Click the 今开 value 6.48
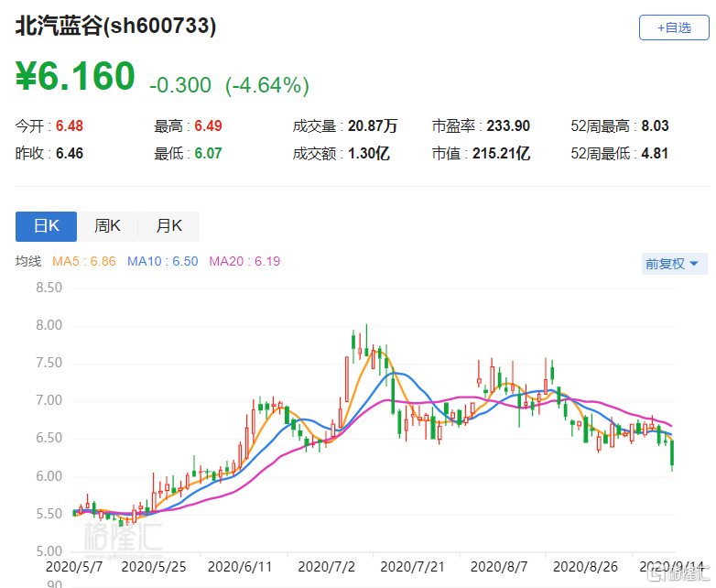Image resolution: width=716 pixels, height=588 pixels. [70, 125]
